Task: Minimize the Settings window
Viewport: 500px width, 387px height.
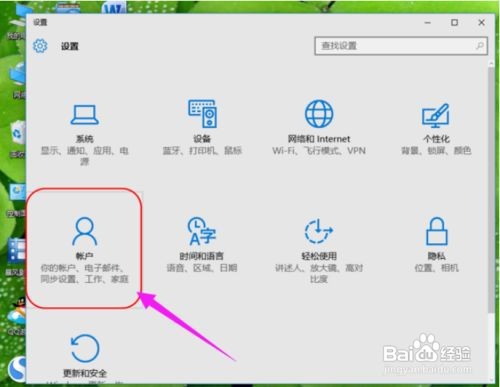Action: tap(428, 23)
